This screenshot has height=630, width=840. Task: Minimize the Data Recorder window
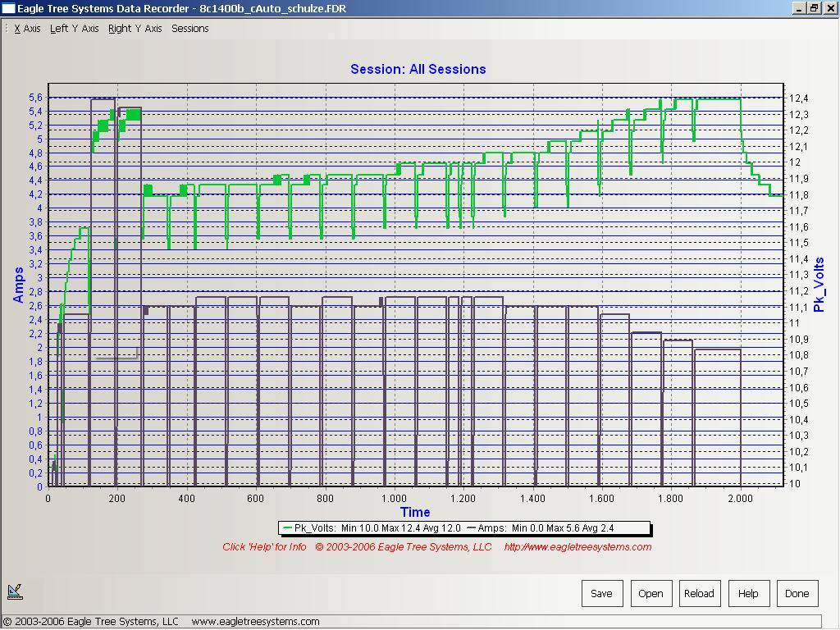(799, 8)
